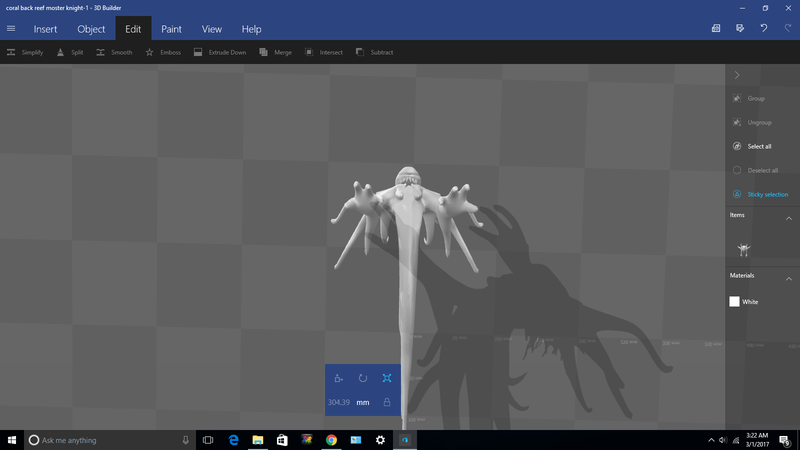The width and height of the screenshot is (800, 450).
Task: Activate the Move mode icon
Action: click(339, 378)
